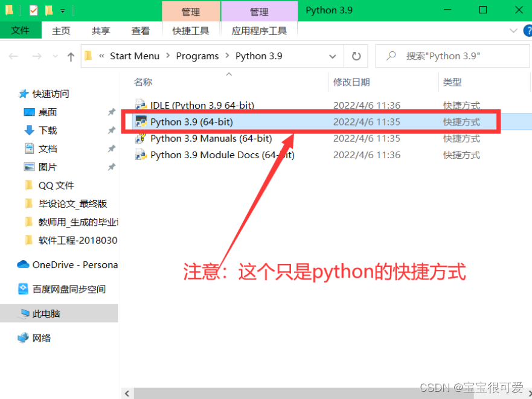Switch to the 查看 ribbon tab

pyautogui.click(x=140, y=31)
